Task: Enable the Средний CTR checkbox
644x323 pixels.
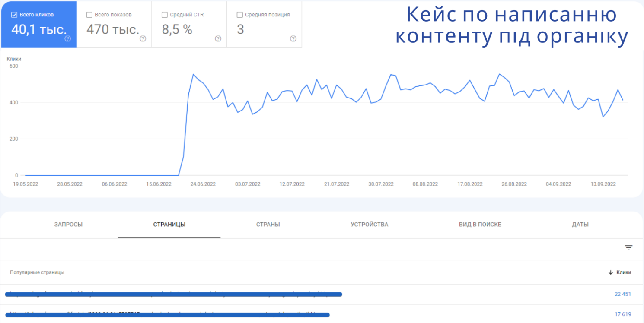Action: [x=165, y=15]
